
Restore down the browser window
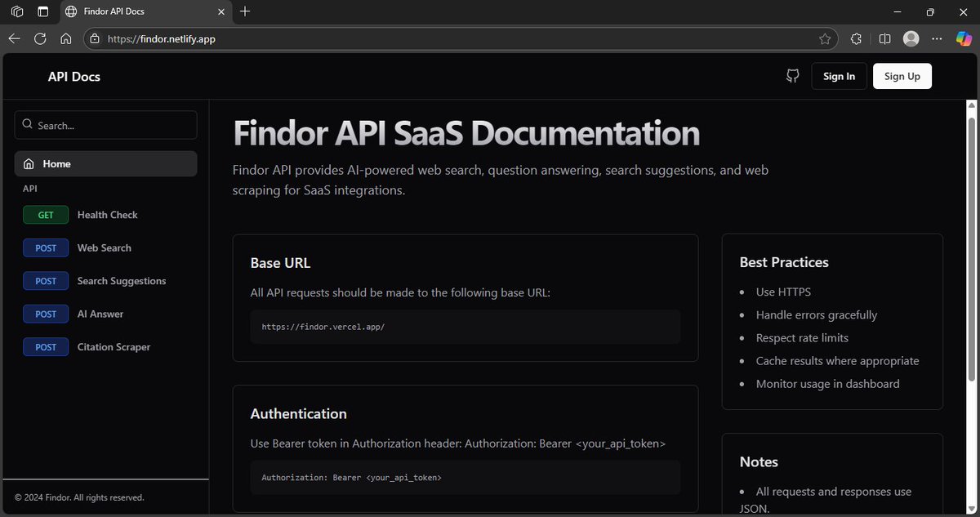tap(930, 11)
